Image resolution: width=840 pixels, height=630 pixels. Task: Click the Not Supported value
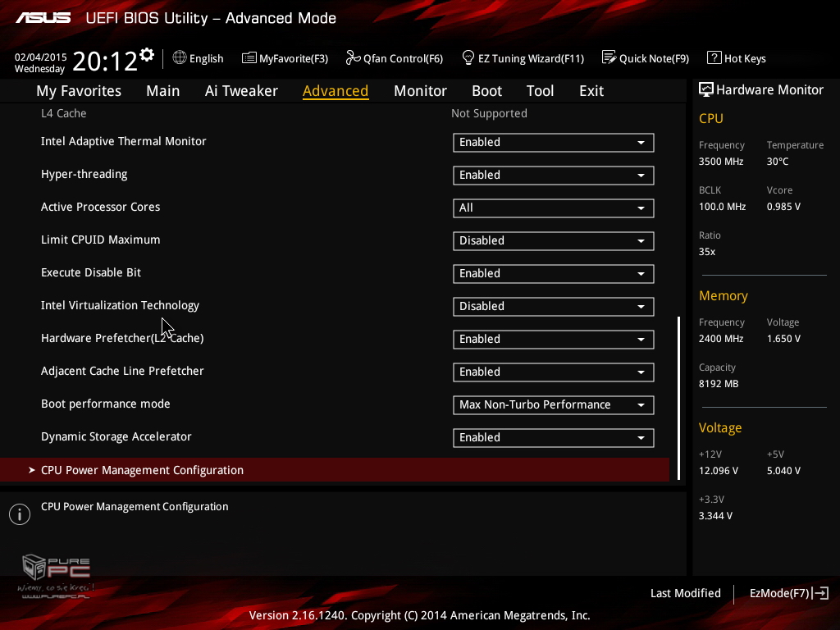click(x=489, y=113)
